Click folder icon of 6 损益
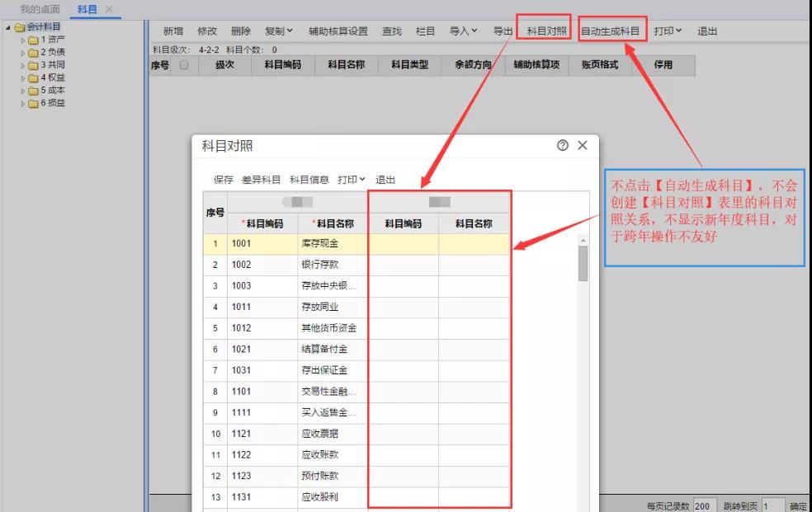The width and height of the screenshot is (812, 512). pyautogui.click(x=34, y=103)
